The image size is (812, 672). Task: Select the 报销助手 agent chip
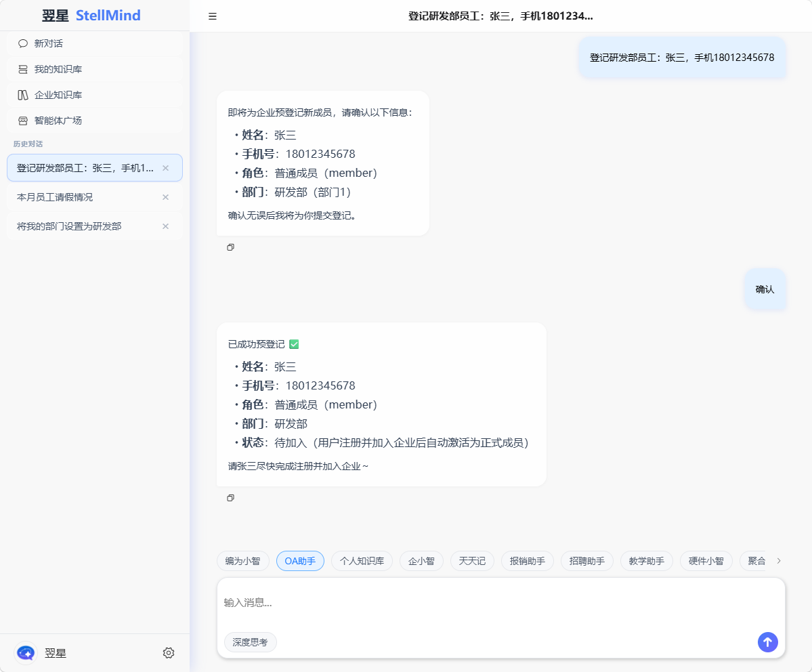tap(528, 561)
